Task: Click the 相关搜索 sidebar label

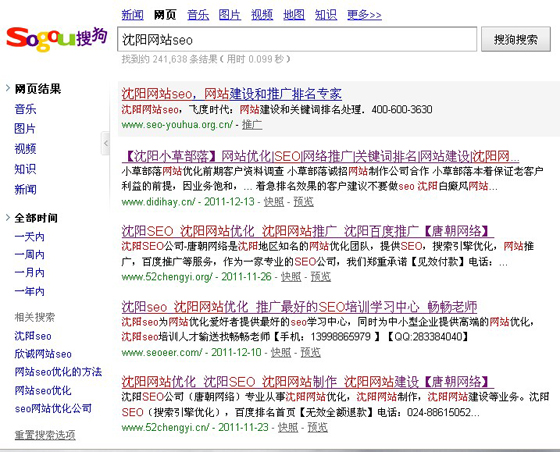Action: tap(35, 317)
